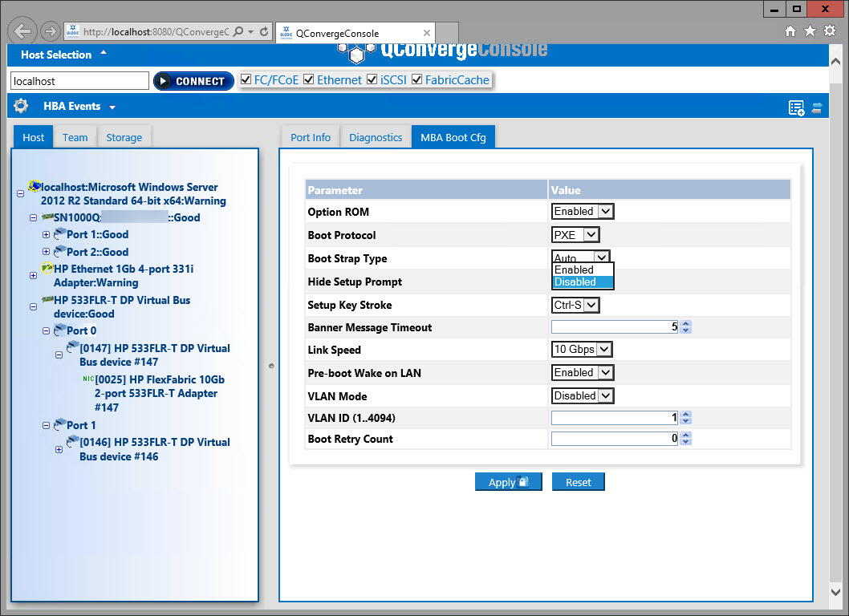Viewport: 849px width, 616px height.
Task: Uncheck the FC/FCoE checkbox
Action: point(246,80)
